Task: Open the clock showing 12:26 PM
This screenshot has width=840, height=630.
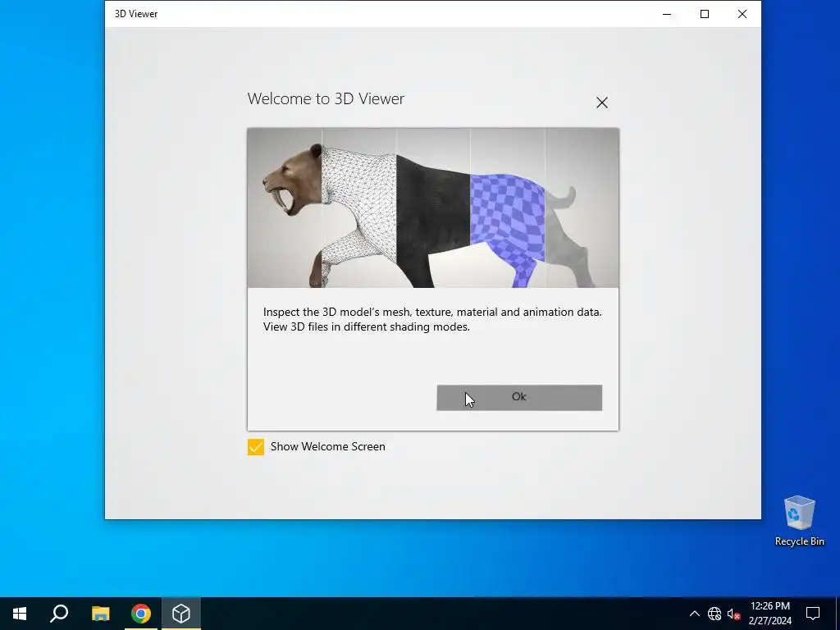Action: (769, 614)
